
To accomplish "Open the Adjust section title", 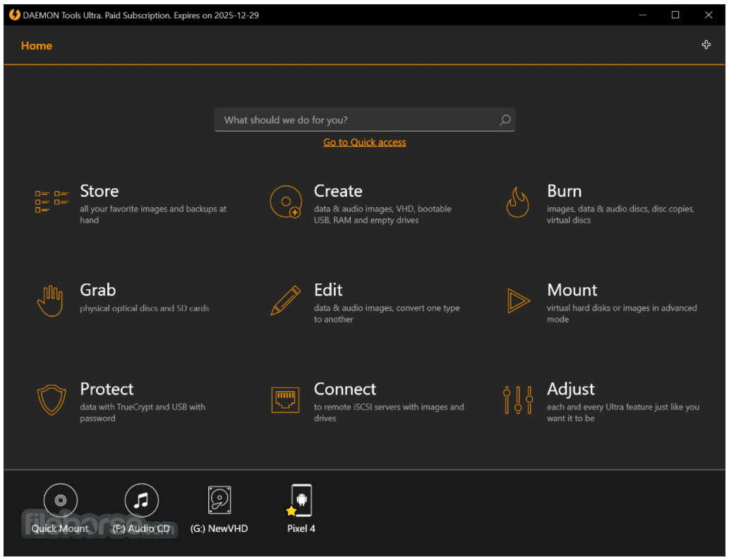I will pyautogui.click(x=570, y=389).
